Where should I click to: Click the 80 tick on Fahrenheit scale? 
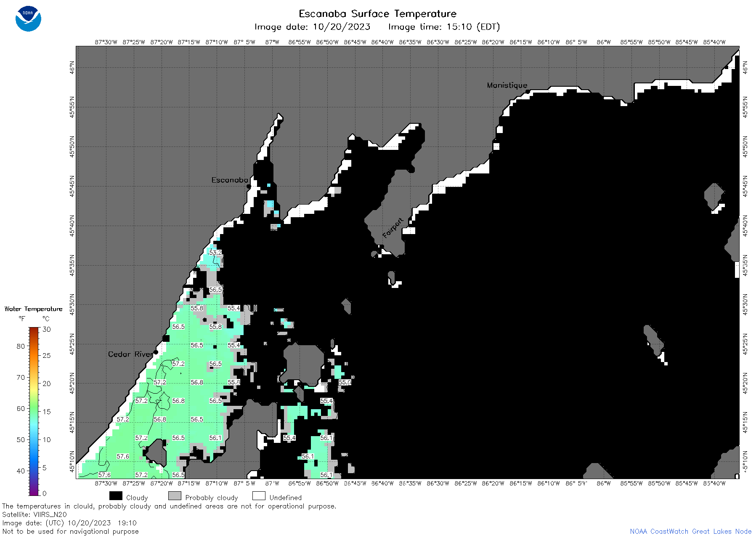pos(21,346)
